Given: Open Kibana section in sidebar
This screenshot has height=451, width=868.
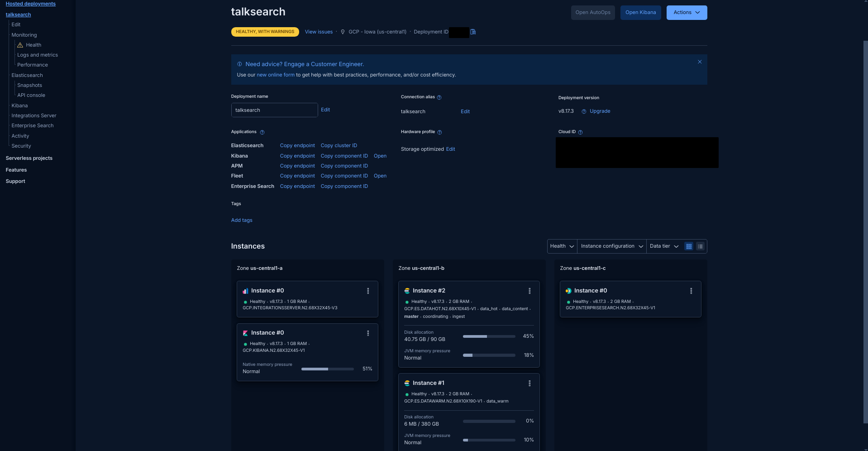Looking at the screenshot, I should tap(19, 106).
